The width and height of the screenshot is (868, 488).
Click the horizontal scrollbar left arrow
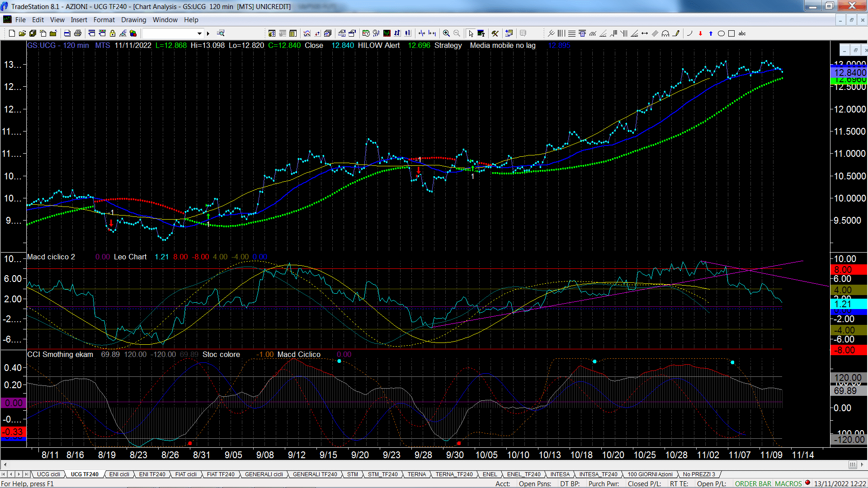(x=5, y=465)
